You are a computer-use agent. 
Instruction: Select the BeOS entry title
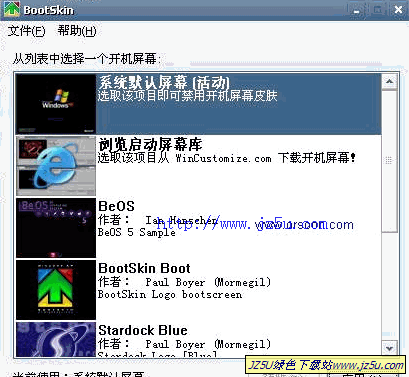116,206
